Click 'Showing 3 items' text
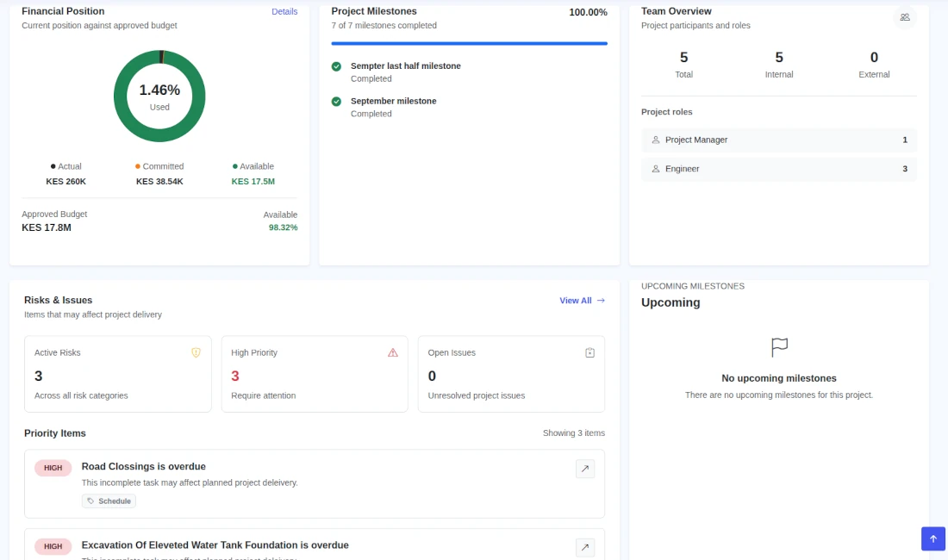948x560 pixels. pyautogui.click(x=574, y=433)
